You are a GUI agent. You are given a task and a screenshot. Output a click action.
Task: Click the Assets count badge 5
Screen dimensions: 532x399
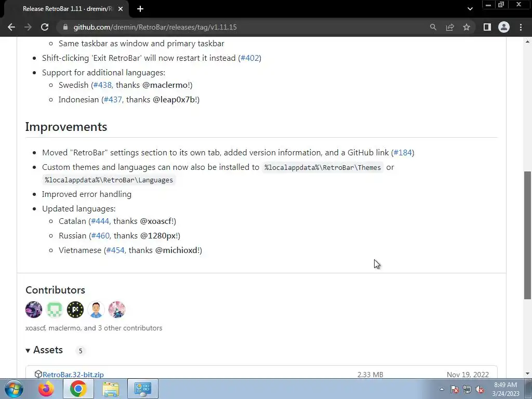tap(81, 351)
